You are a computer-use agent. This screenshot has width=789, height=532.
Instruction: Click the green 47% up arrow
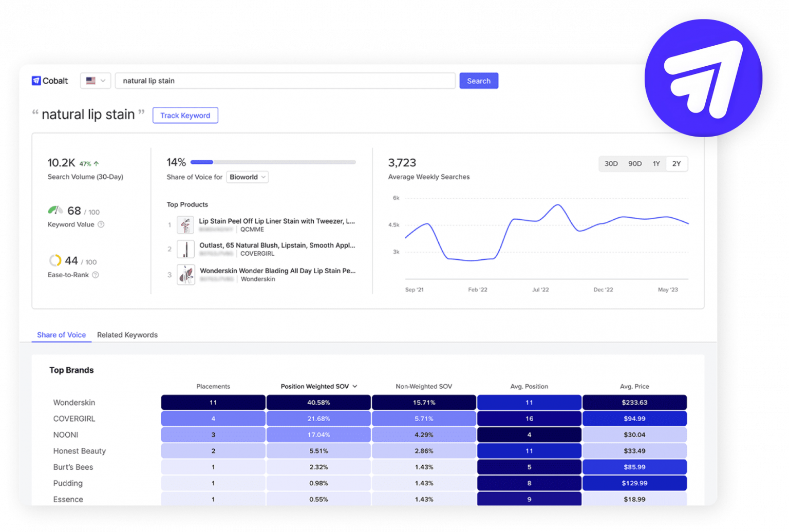[96, 164]
